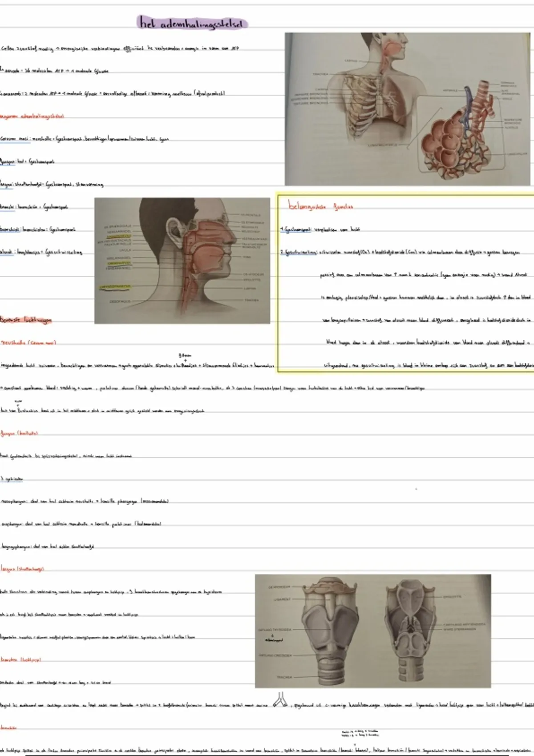The height and width of the screenshot is (756, 534).
Task: Click the yellow-highlighted NASOPHARYNX label
Action: tap(118, 236)
